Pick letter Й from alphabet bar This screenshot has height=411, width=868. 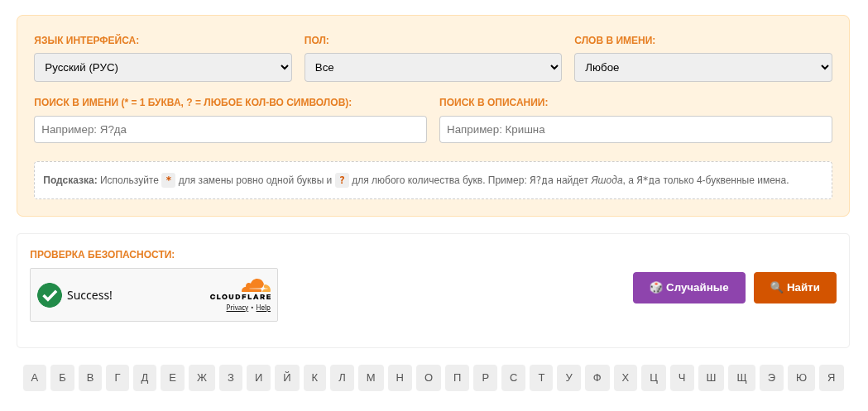click(x=287, y=378)
